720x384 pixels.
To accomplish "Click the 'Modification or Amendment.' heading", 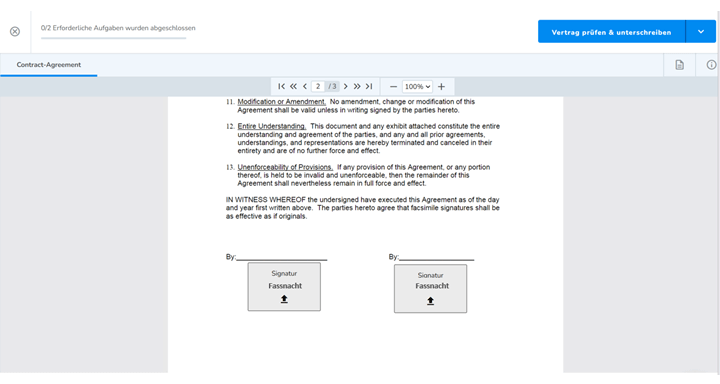I will point(281,102).
